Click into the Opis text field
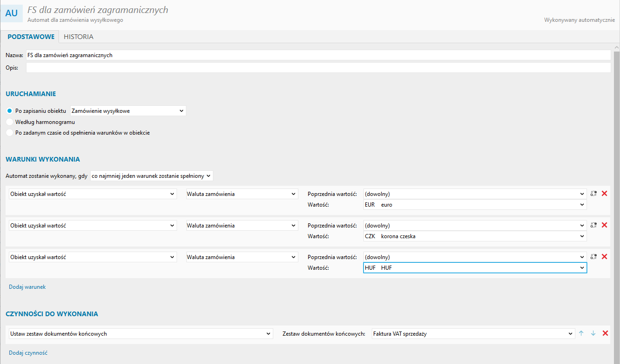The image size is (620, 364). pyautogui.click(x=318, y=68)
